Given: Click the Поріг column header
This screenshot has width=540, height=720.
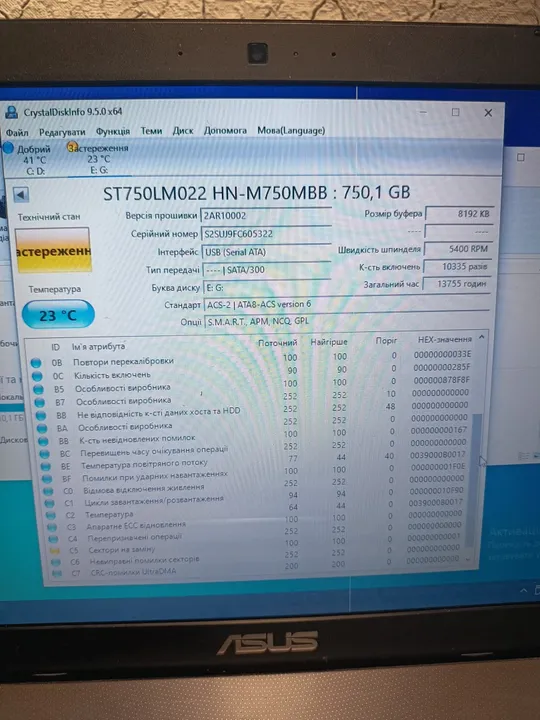Looking at the screenshot, I should point(386,341).
